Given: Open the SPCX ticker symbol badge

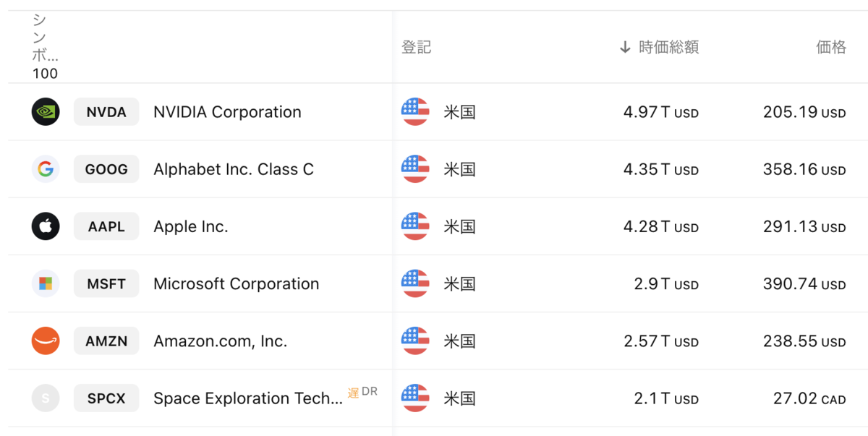Looking at the screenshot, I should 106,398.
